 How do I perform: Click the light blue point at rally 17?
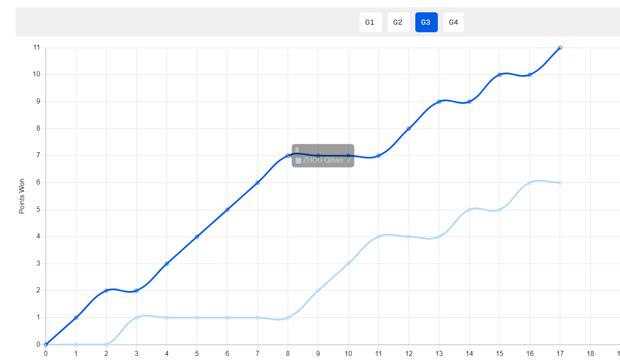tap(560, 182)
